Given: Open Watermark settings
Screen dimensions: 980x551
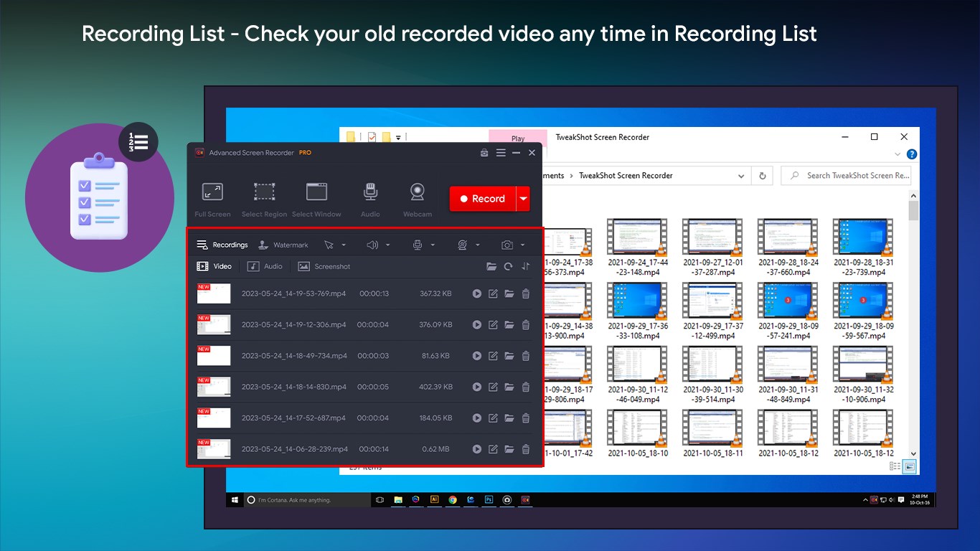Looking at the screenshot, I should tap(283, 245).
